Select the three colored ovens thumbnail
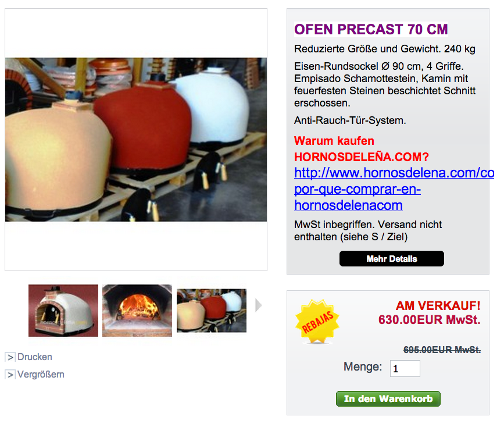 point(212,311)
